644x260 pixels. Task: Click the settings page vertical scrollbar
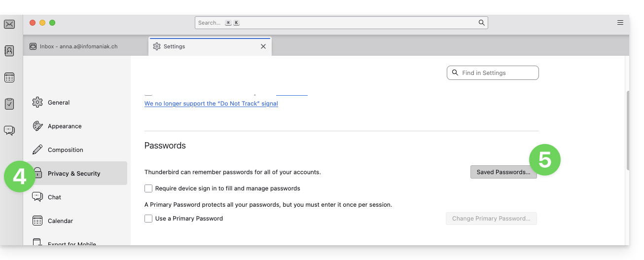627,131
